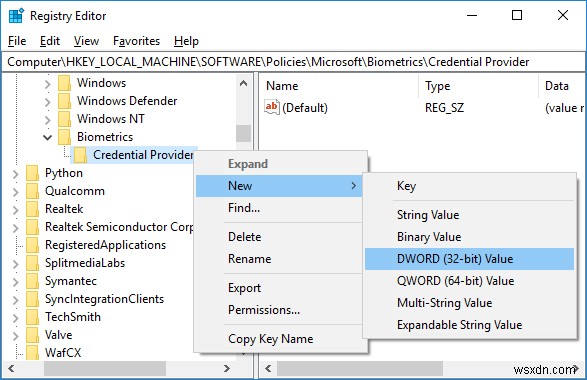Expand the Windows Defender key

48,101
